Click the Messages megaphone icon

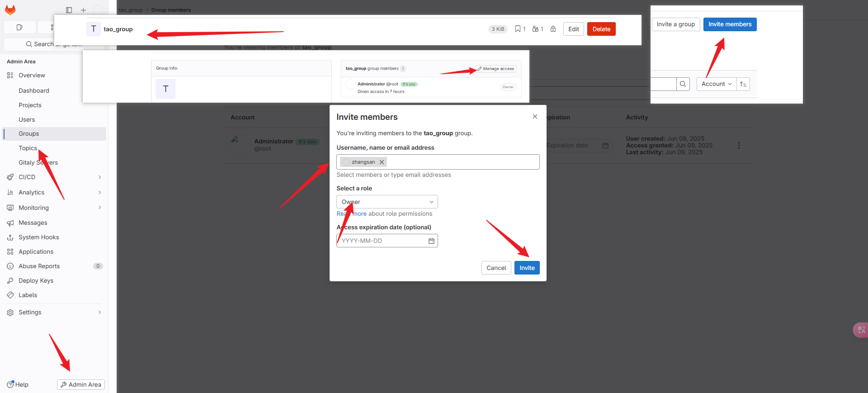pyautogui.click(x=10, y=223)
